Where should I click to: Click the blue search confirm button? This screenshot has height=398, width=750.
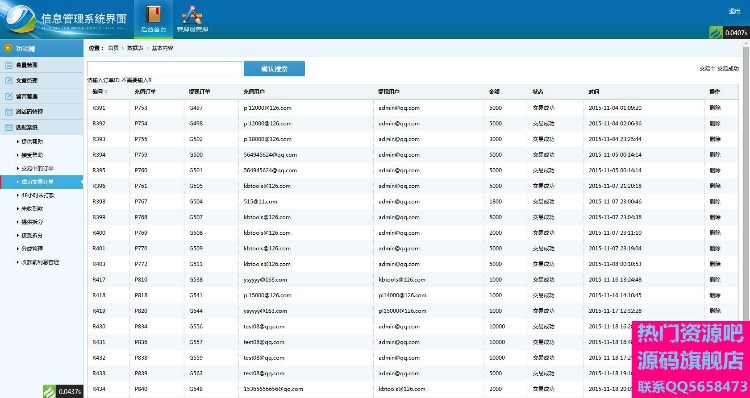pos(274,68)
